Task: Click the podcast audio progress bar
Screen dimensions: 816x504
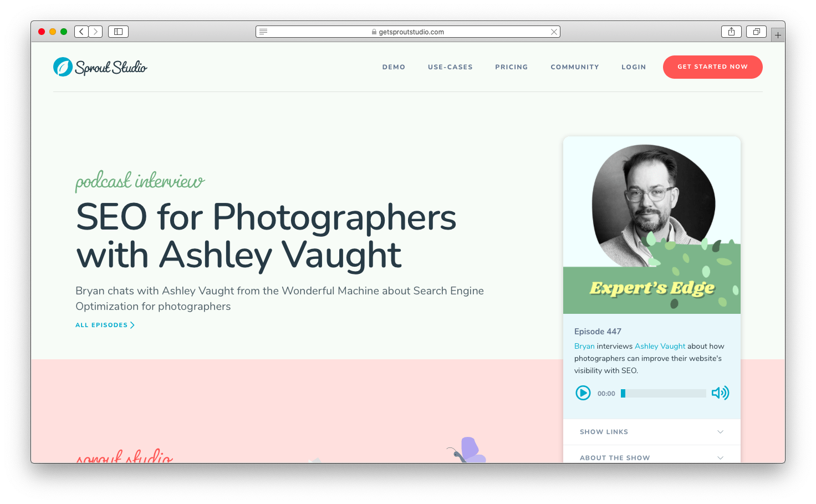Action: pos(663,393)
